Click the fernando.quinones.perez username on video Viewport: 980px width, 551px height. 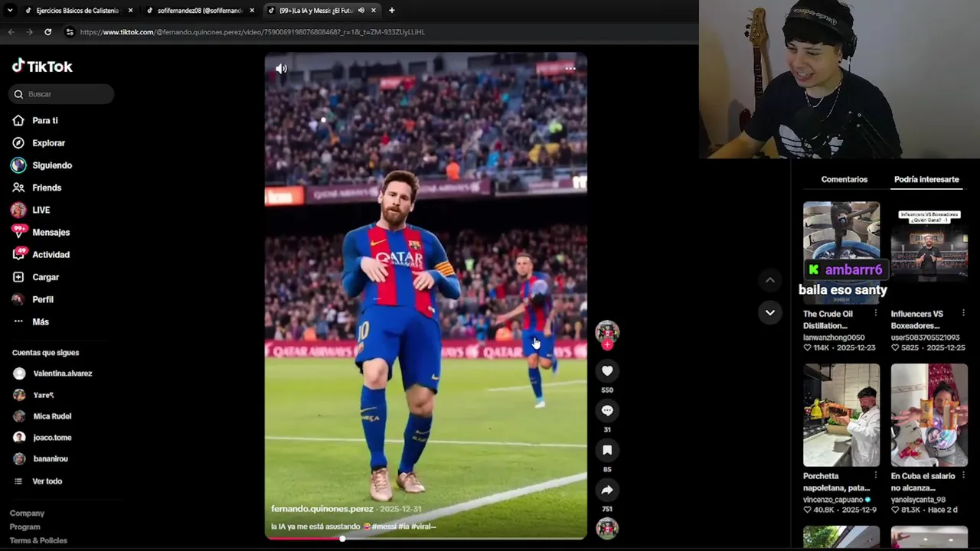(x=322, y=509)
